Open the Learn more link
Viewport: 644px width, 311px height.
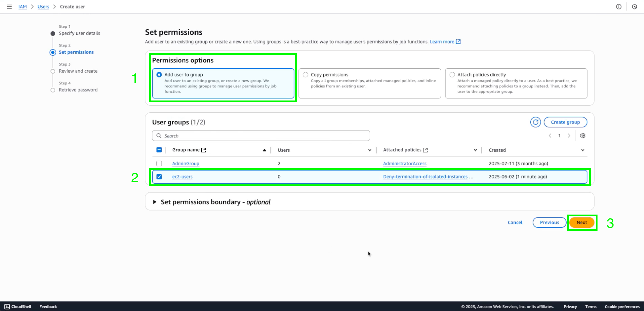[x=442, y=42]
